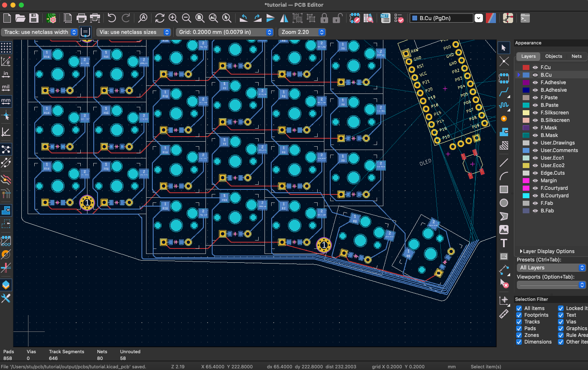Pick the Draw Circle tool
The width and height of the screenshot is (588, 370).
click(x=504, y=203)
